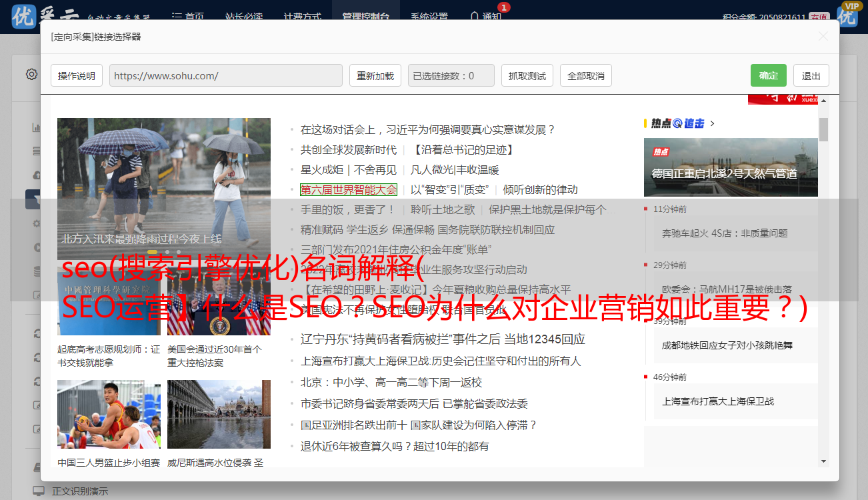Click the flooded Venice square thumbnail

click(x=219, y=414)
